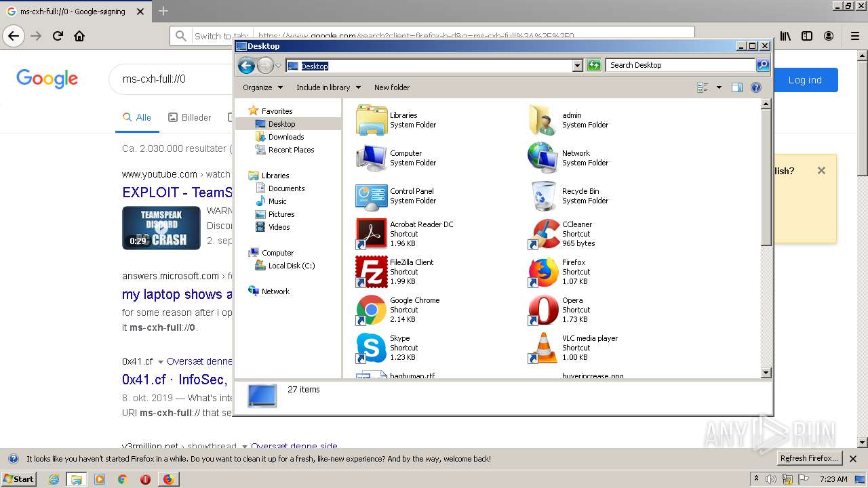The width and height of the screenshot is (868, 488).
Task: Select the Network system folder icon
Action: [x=543, y=158]
